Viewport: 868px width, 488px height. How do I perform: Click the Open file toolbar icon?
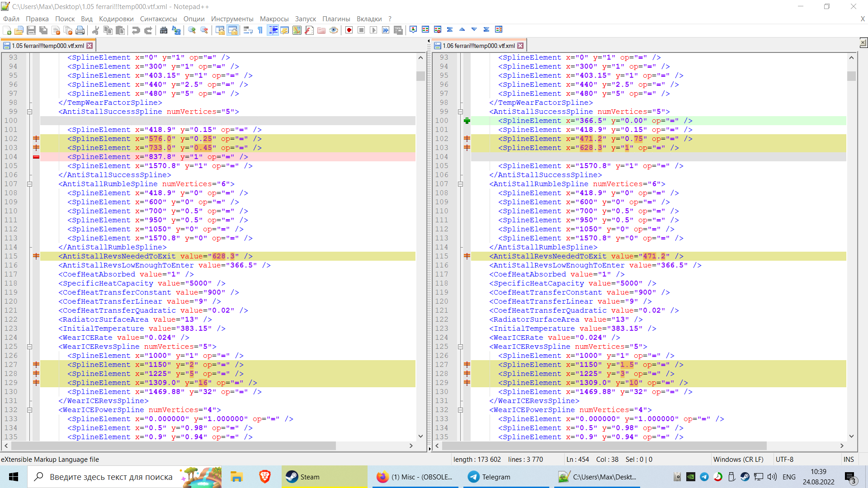[19, 30]
